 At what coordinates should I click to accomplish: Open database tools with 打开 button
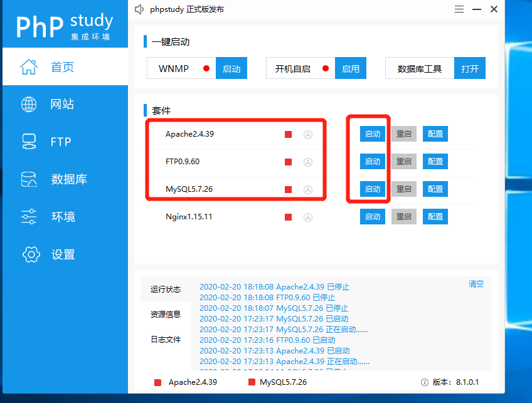pos(470,68)
